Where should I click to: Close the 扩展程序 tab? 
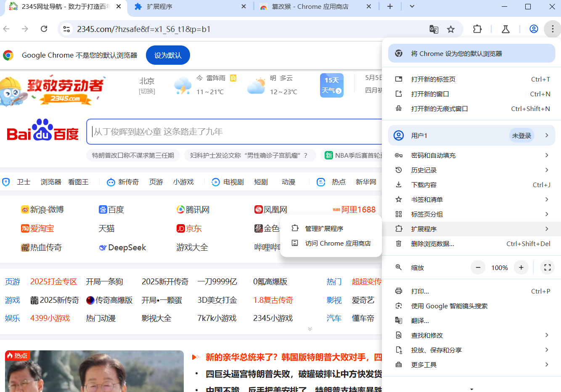point(244,7)
